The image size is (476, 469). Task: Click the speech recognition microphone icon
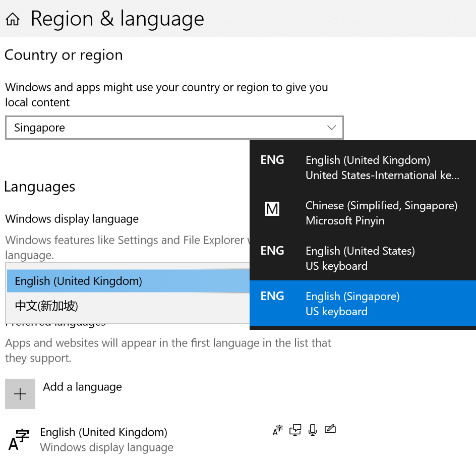(313, 430)
